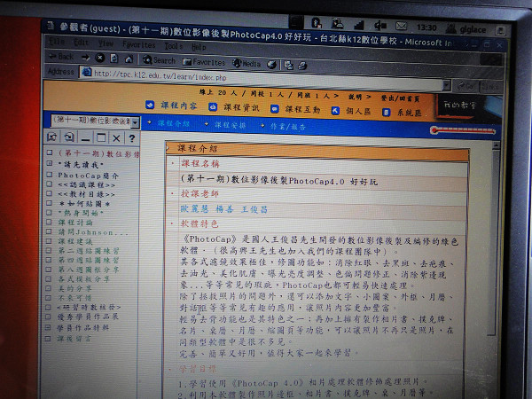Click the History icon next to Media
This screenshot has height=399, width=532.
(x=271, y=64)
